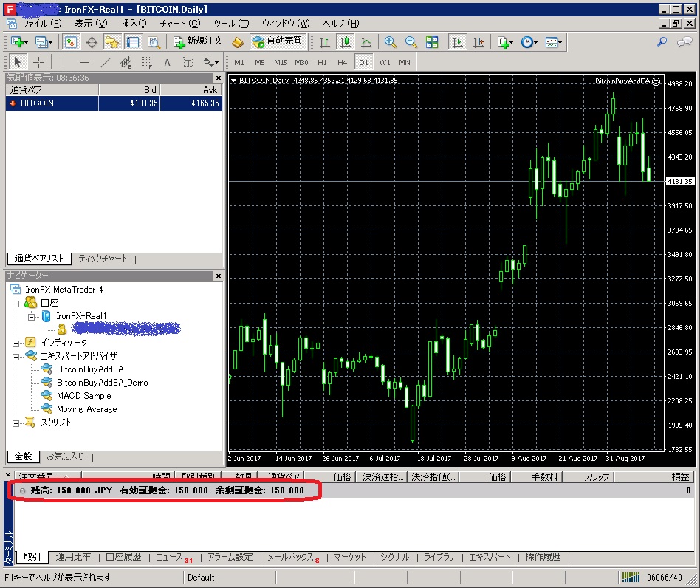This screenshot has height=588, width=700.
Task: Close the Market Watch panel
Action: coord(219,78)
